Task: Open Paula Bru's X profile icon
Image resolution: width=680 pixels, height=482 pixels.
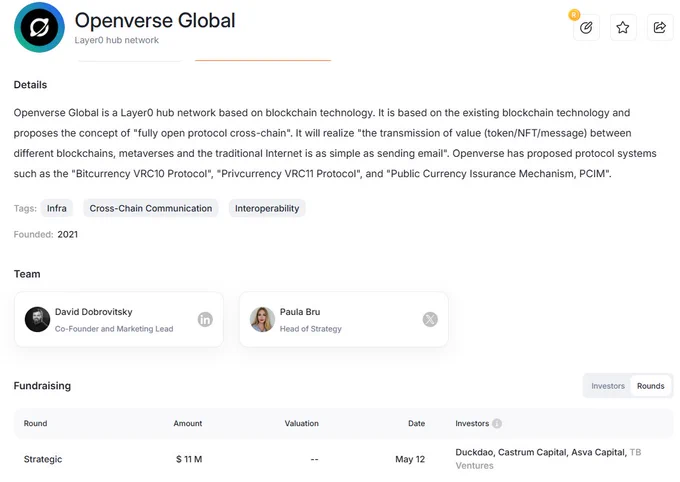Action: (x=430, y=319)
